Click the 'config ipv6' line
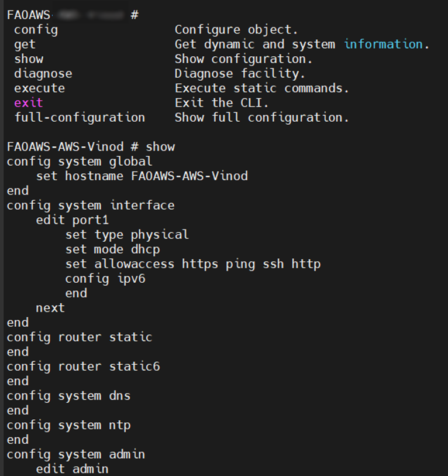The image size is (448, 476). [105, 279]
